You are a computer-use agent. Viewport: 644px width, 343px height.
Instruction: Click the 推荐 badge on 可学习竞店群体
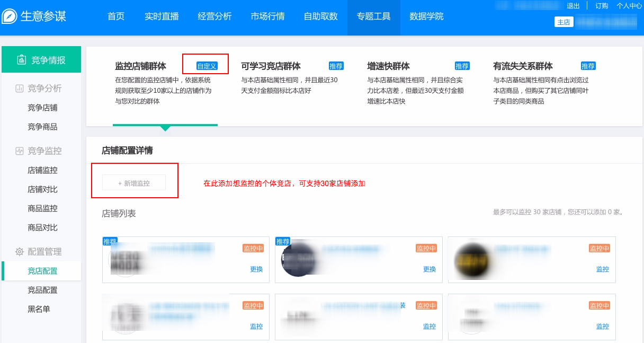tap(336, 66)
